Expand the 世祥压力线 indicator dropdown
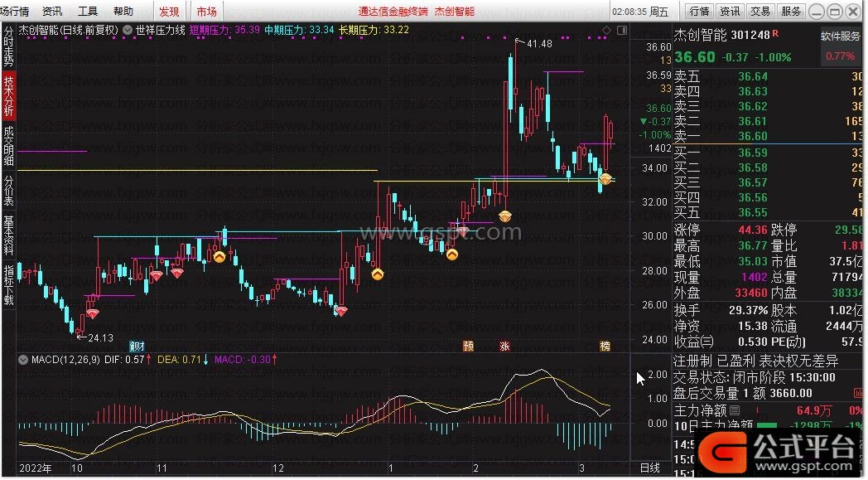 pos(128,30)
